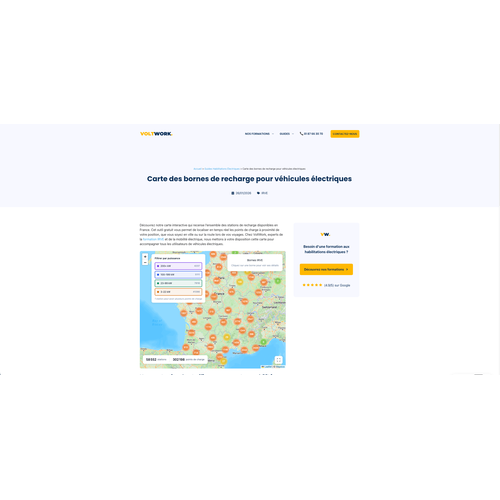Click the yellow cluster marker in southern France
The width and height of the screenshot is (500, 500).
227,337
